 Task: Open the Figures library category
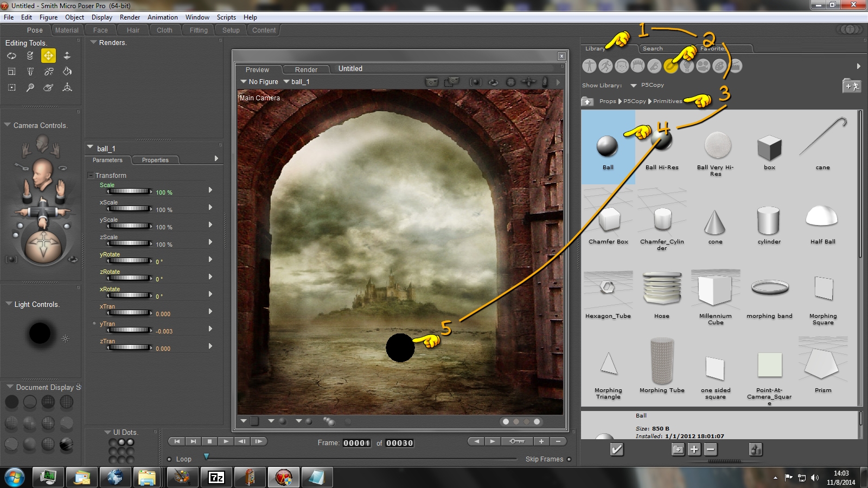click(589, 66)
